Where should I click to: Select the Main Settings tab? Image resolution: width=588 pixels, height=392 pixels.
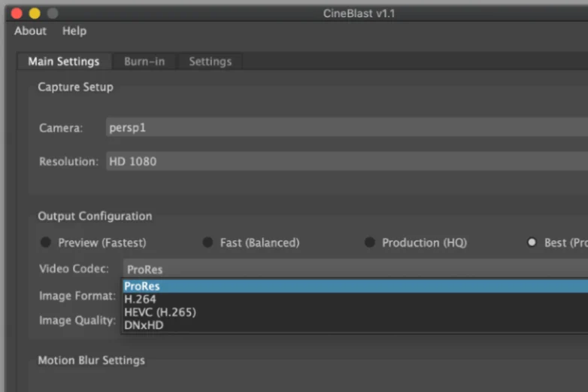click(x=64, y=62)
